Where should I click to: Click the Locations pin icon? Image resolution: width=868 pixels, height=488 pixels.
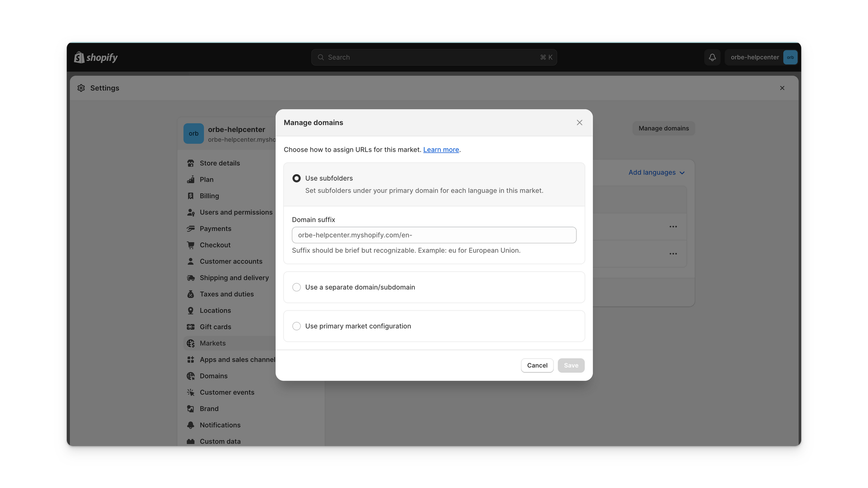[x=191, y=311]
